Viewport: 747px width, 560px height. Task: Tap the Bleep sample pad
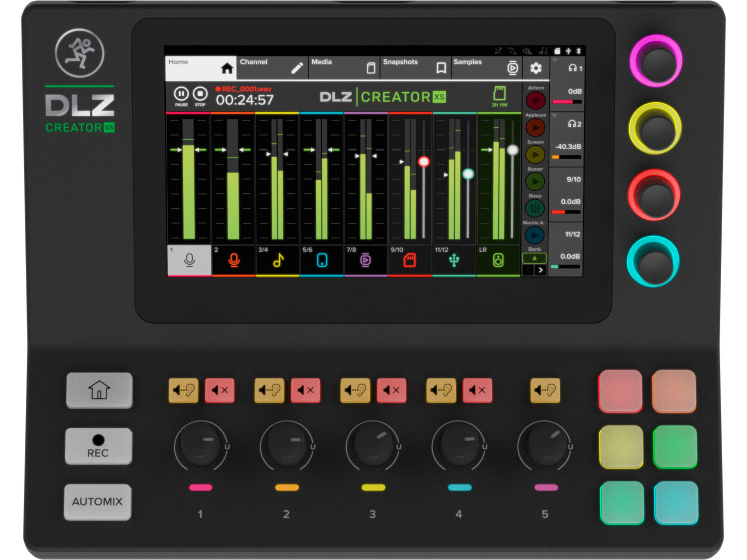click(x=535, y=208)
